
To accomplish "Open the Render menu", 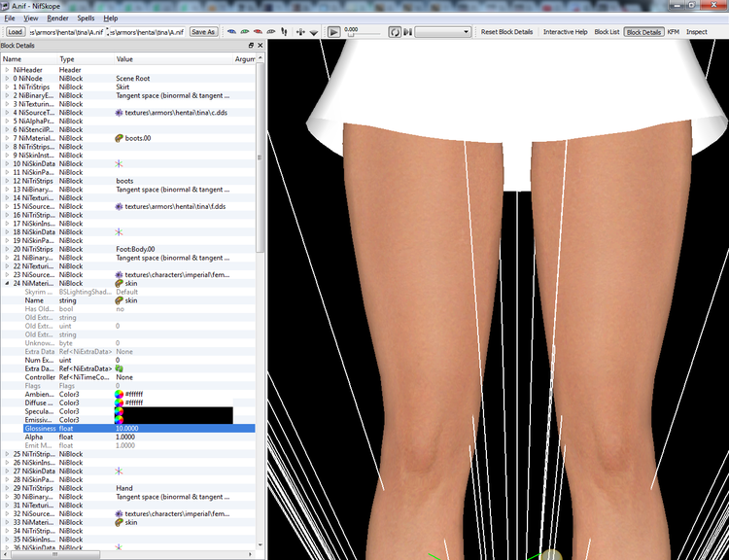I will click(57, 18).
